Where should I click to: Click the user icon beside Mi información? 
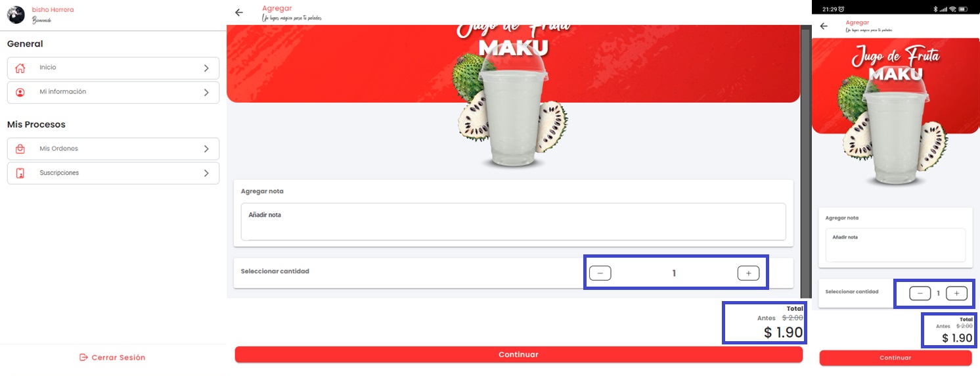pos(20,92)
